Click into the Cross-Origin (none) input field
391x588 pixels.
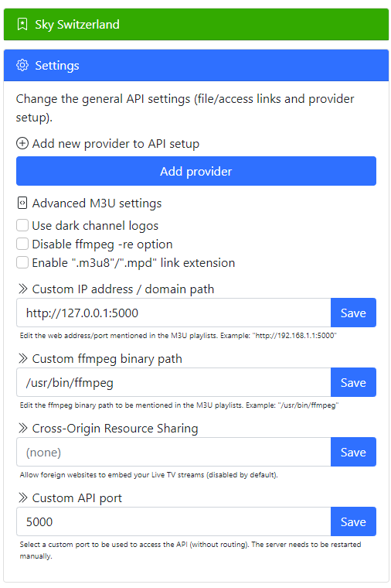click(x=174, y=452)
